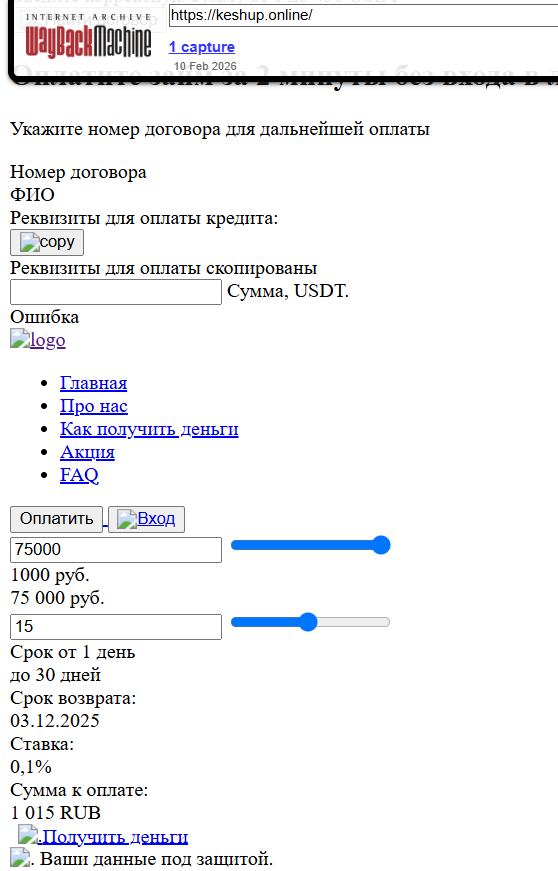558x871 pixels.
Task: Open the Акция menu link
Action: [x=87, y=452]
